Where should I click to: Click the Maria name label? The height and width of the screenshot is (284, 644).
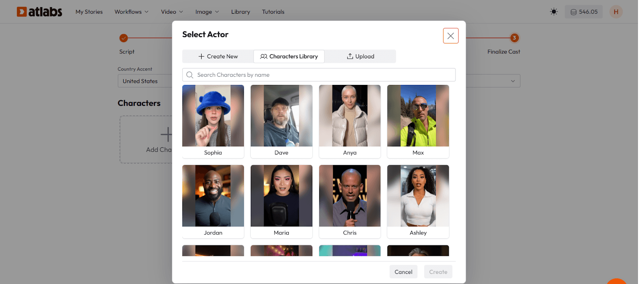click(x=281, y=233)
